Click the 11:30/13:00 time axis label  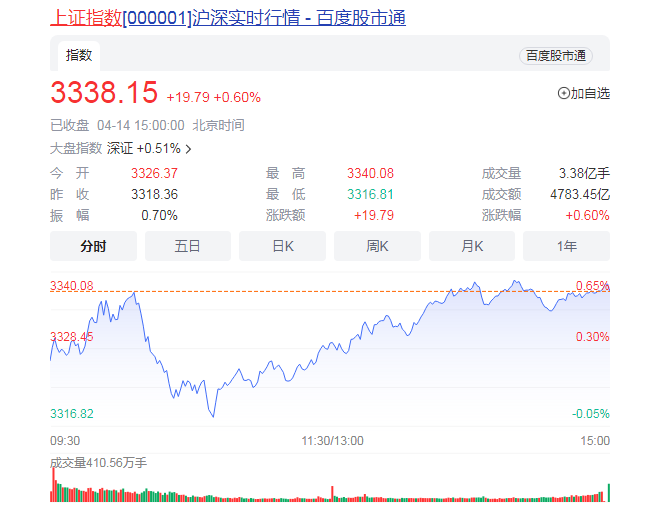pyautogui.click(x=333, y=440)
